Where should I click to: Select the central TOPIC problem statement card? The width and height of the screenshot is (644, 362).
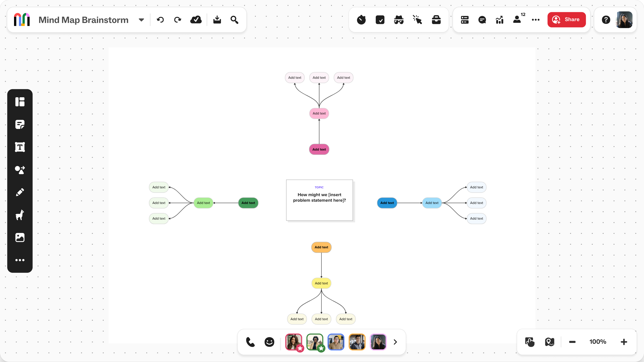click(x=319, y=200)
